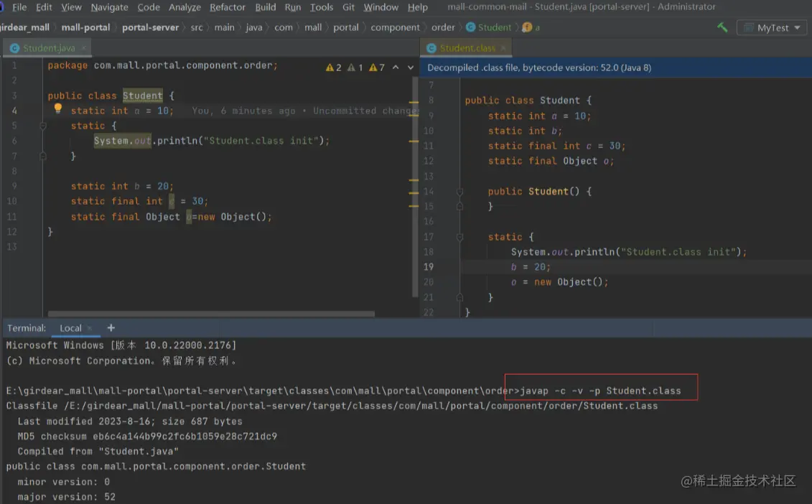Collapse the Student() constructor fold in decompiled view
This screenshot has width=812, height=504.
click(x=459, y=192)
